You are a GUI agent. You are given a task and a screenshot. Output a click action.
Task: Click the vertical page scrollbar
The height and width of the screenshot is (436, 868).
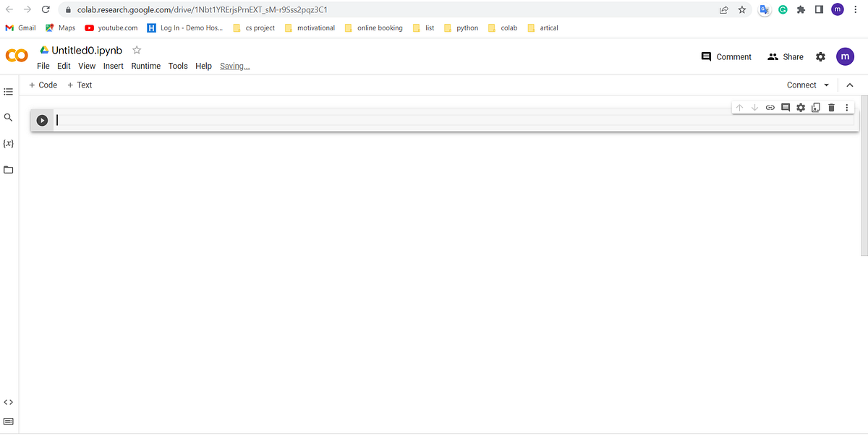pyautogui.click(x=864, y=176)
